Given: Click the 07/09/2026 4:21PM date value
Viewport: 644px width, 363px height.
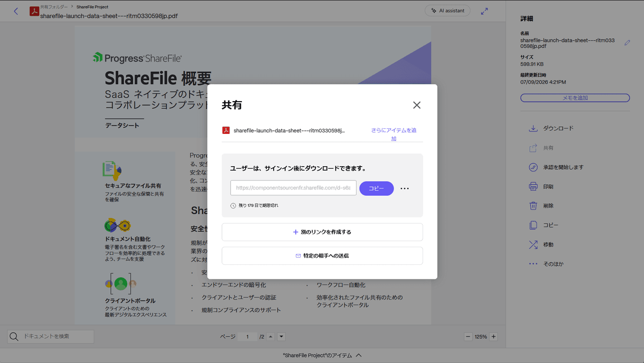Looking at the screenshot, I should pos(543,82).
